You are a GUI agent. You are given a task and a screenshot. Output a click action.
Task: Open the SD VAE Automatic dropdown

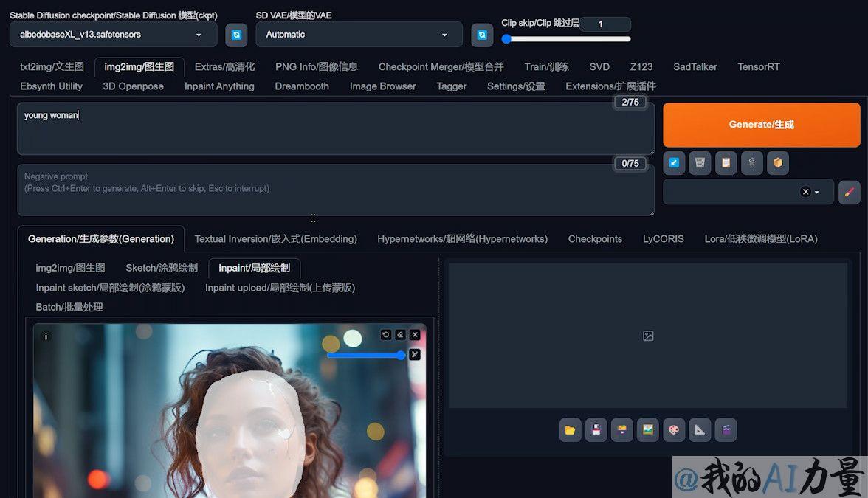(x=359, y=35)
